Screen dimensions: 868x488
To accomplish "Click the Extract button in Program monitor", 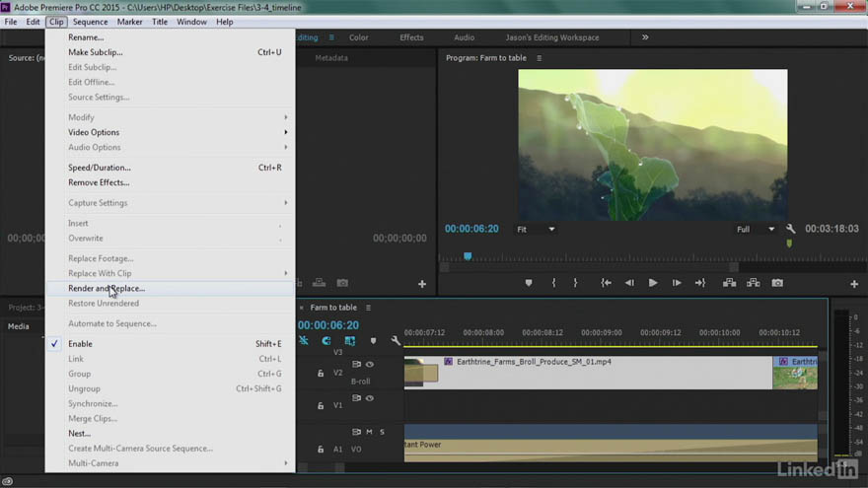I will (754, 283).
